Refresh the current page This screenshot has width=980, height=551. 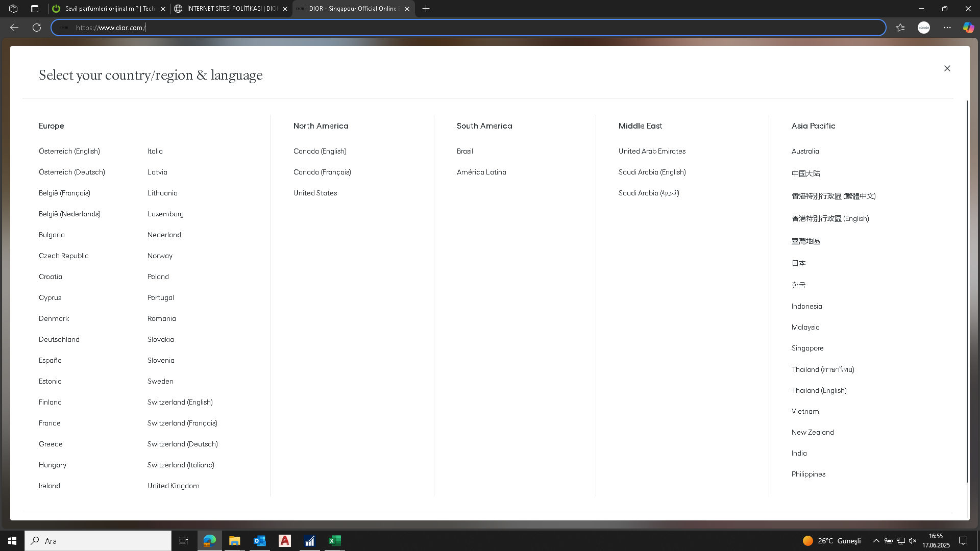(x=37, y=28)
